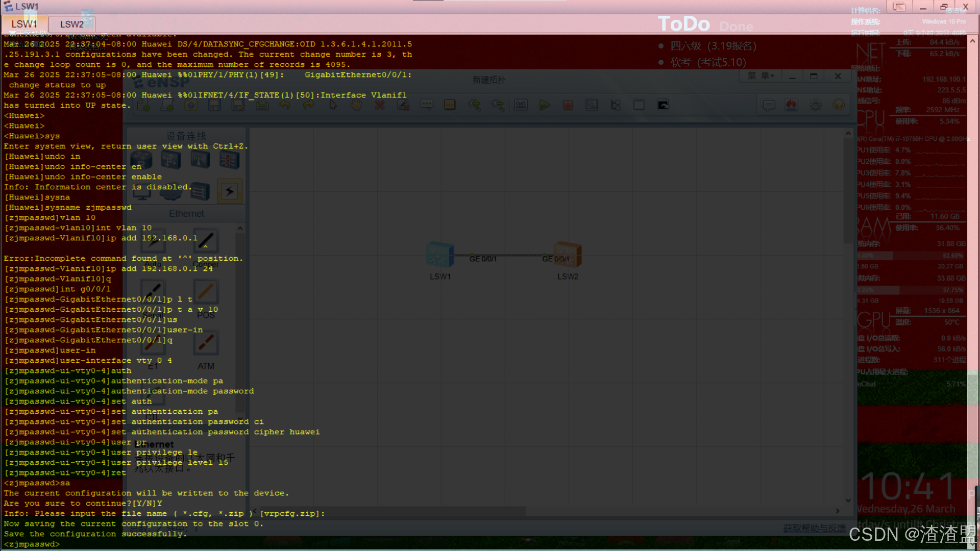
Task: Select the hand drag-canvas tool
Action: [356, 105]
